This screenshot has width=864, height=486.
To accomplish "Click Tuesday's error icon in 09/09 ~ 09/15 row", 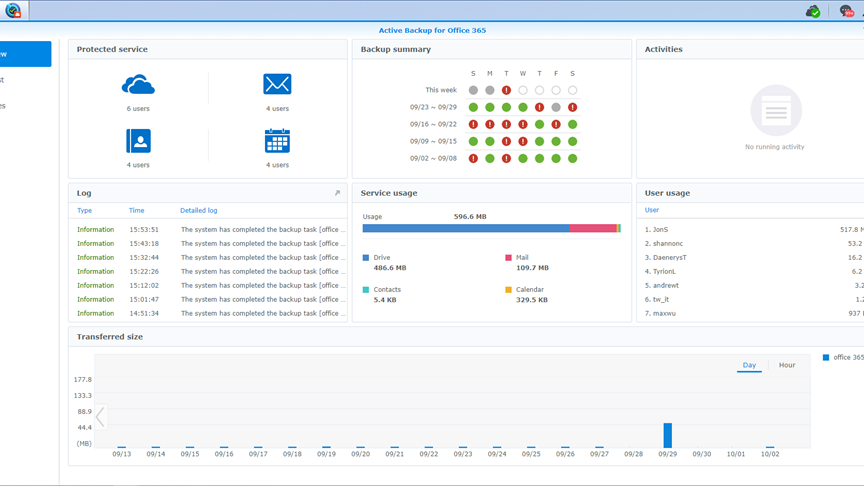I will point(506,141).
